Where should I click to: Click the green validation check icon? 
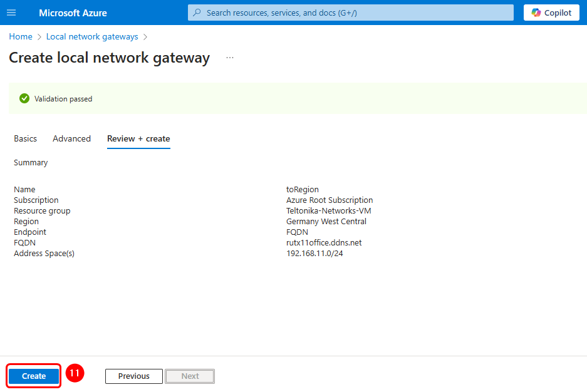point(24,98)
